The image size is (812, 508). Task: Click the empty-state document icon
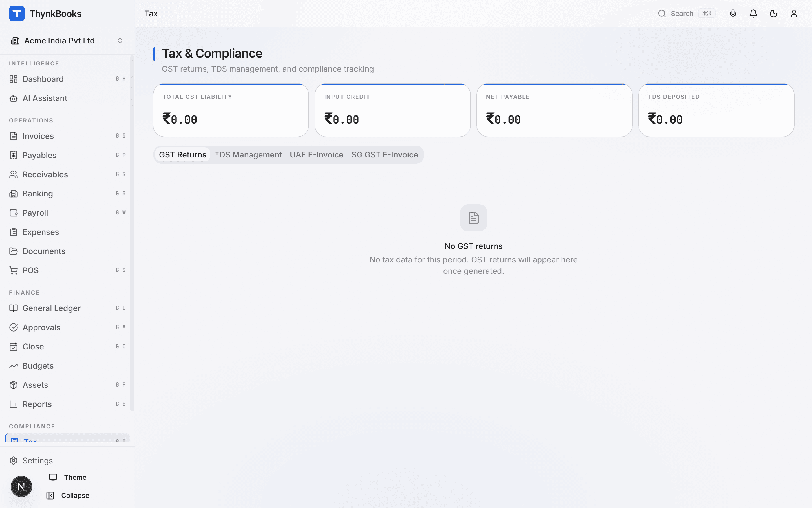[473, 218]
